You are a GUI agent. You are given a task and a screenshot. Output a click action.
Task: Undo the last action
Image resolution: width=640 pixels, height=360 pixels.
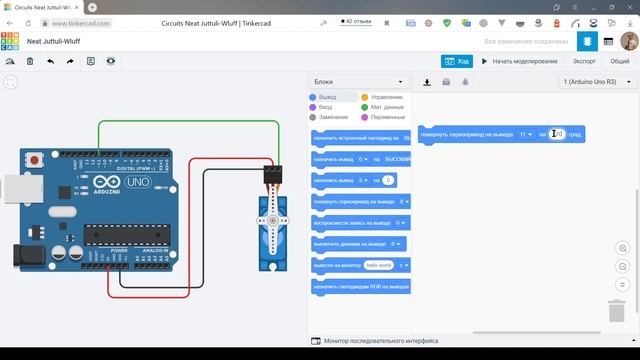pos(50,61)
